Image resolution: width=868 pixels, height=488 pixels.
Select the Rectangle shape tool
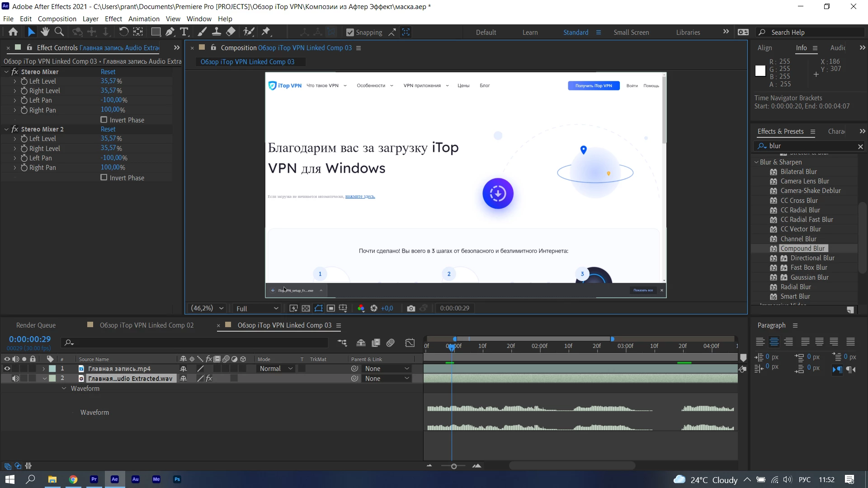pos(156,32)
